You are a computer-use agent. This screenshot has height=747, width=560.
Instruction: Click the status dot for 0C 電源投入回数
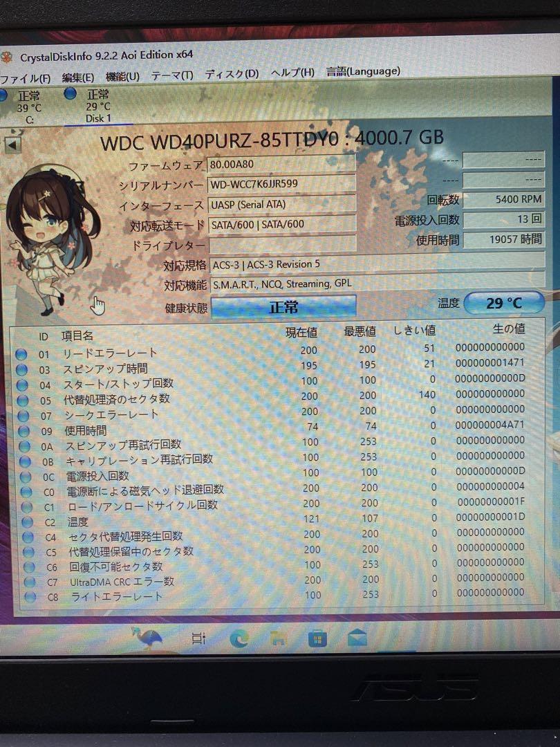[x=26, y=477]
